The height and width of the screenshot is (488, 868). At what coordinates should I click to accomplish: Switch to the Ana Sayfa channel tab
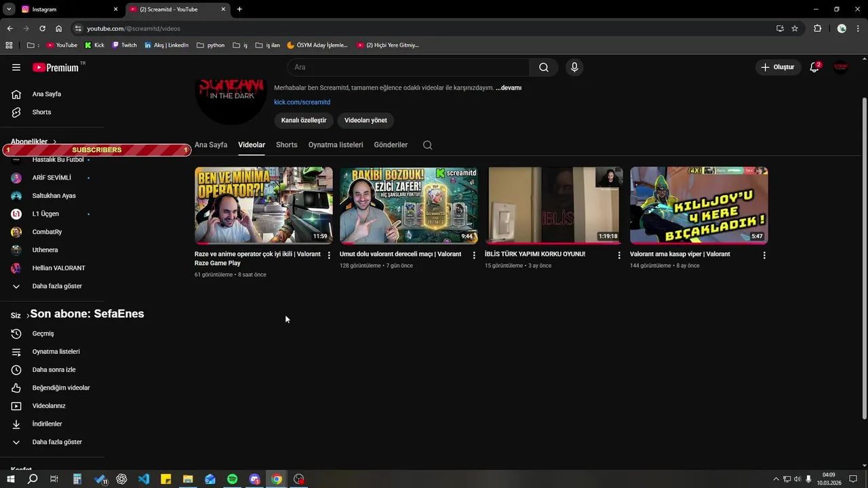[211, 145]
